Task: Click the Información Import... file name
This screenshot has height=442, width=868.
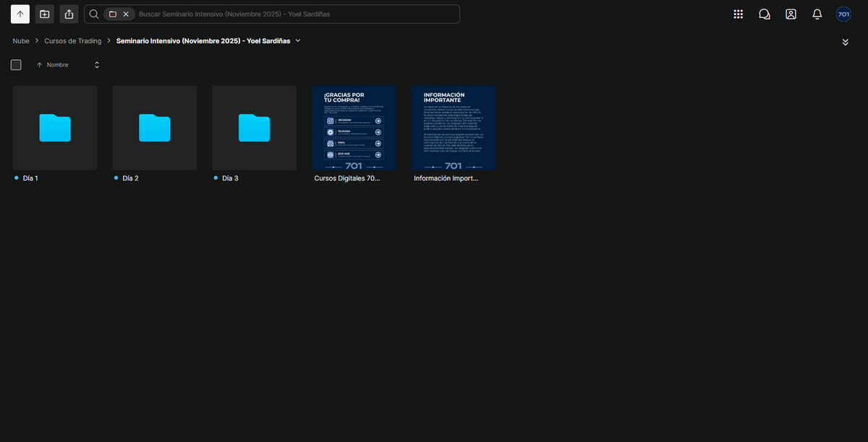Action: 446,178
